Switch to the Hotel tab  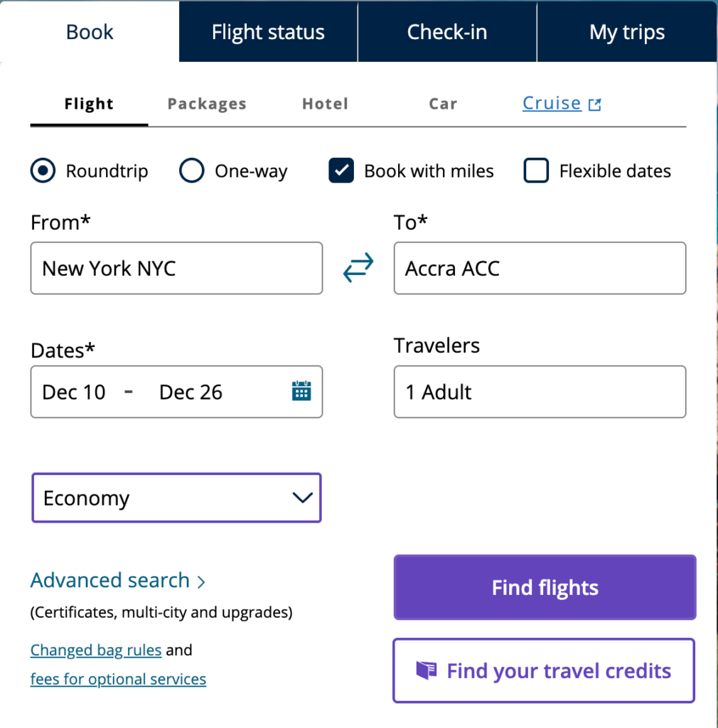point(325,103)
